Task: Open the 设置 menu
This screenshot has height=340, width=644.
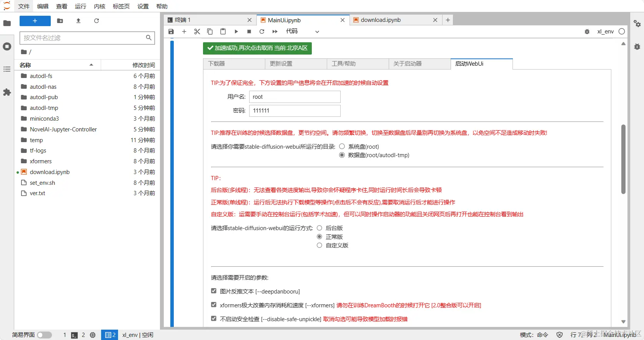Action: pyautogui.click(x=143, y=6)
